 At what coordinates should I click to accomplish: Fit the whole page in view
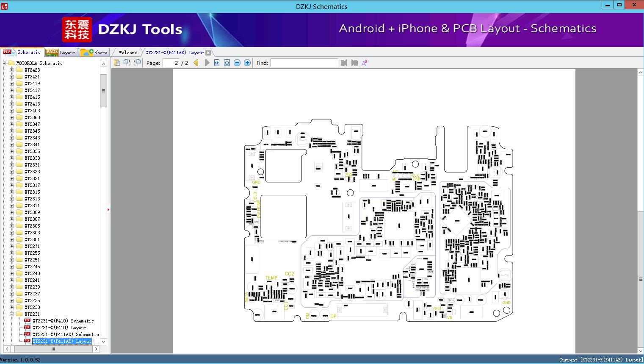point(226,63)
